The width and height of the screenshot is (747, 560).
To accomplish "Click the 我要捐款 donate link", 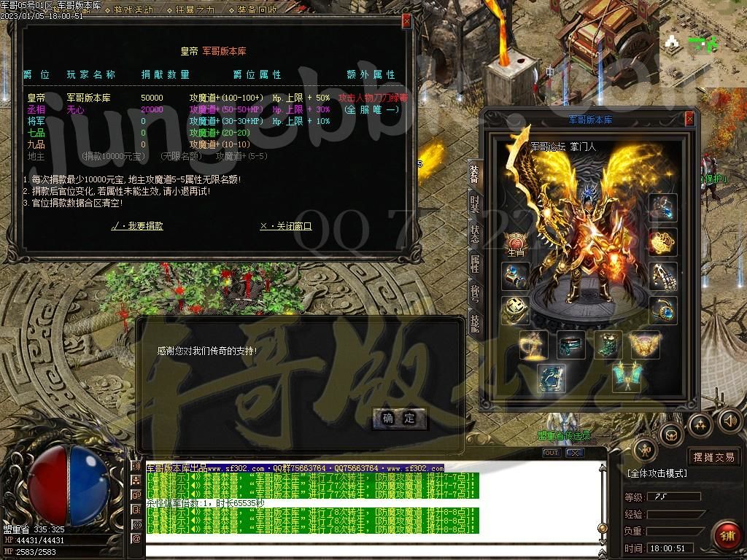I will (137, 226).
